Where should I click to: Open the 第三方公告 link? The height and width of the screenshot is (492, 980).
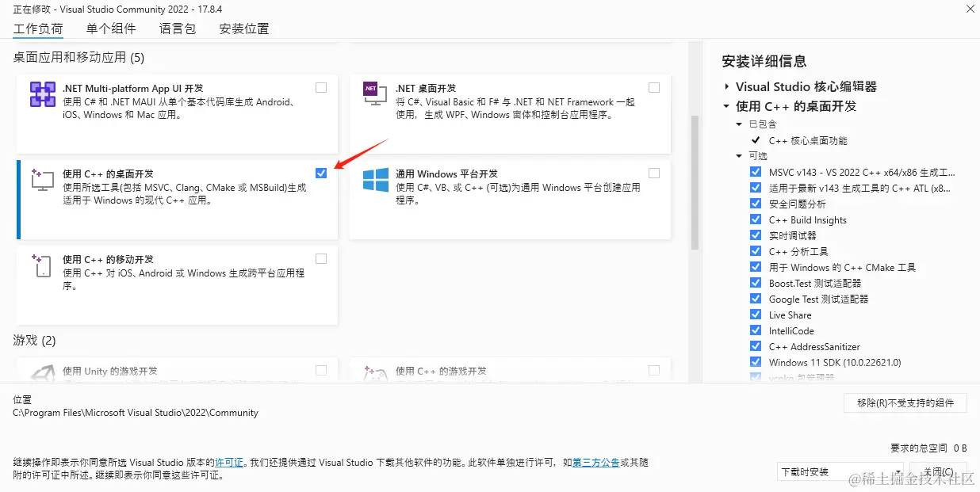tap(595, 463)
